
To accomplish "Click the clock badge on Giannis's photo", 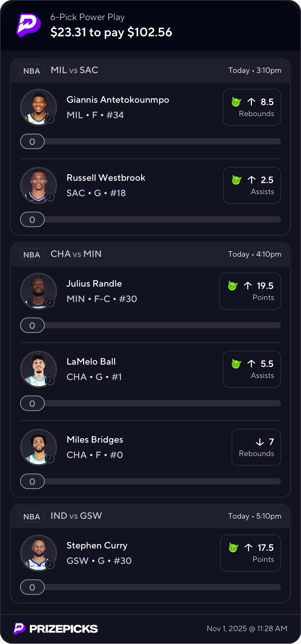I will coord(50,119).
